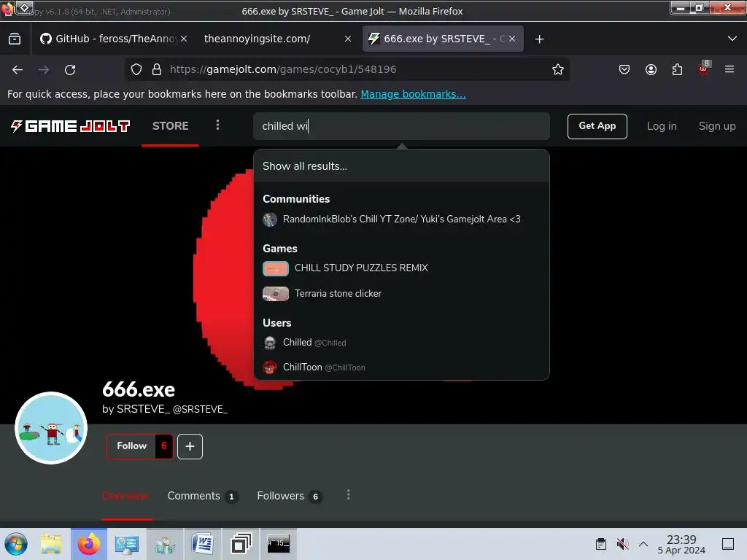Click the Log in link
The width and height of the screenshot is (747, 560).
point(661,126)
